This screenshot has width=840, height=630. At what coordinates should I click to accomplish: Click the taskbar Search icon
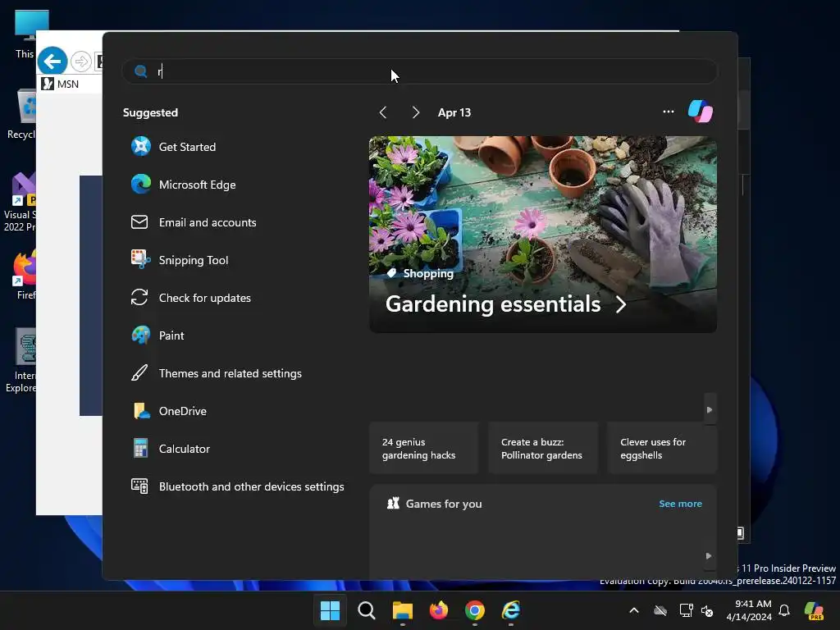(367, 610)
